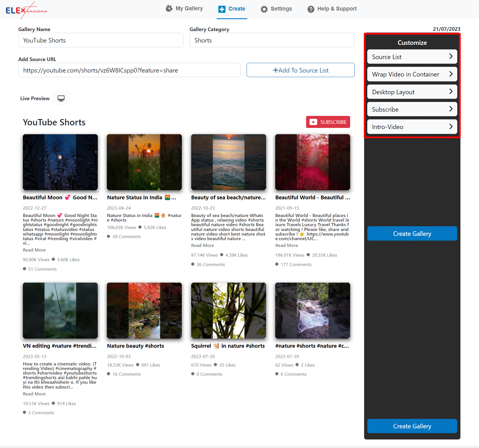Open the Squirrel in nature thumbnail

(x=229, y=311)
